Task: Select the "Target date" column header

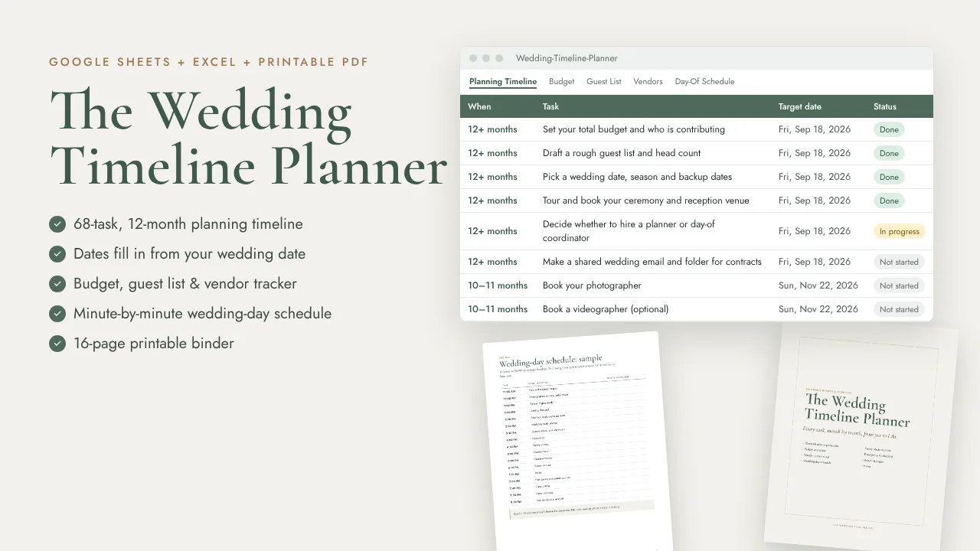Action: [800, 106]
